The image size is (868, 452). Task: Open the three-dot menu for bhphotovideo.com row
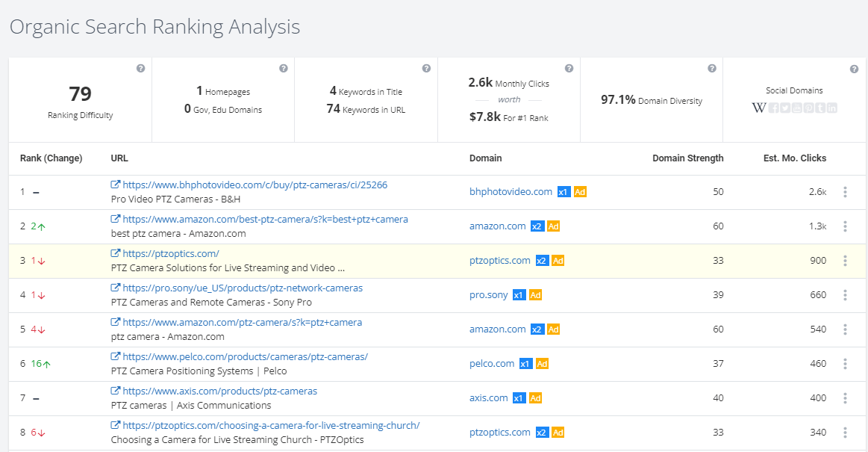tap(845, 192)
